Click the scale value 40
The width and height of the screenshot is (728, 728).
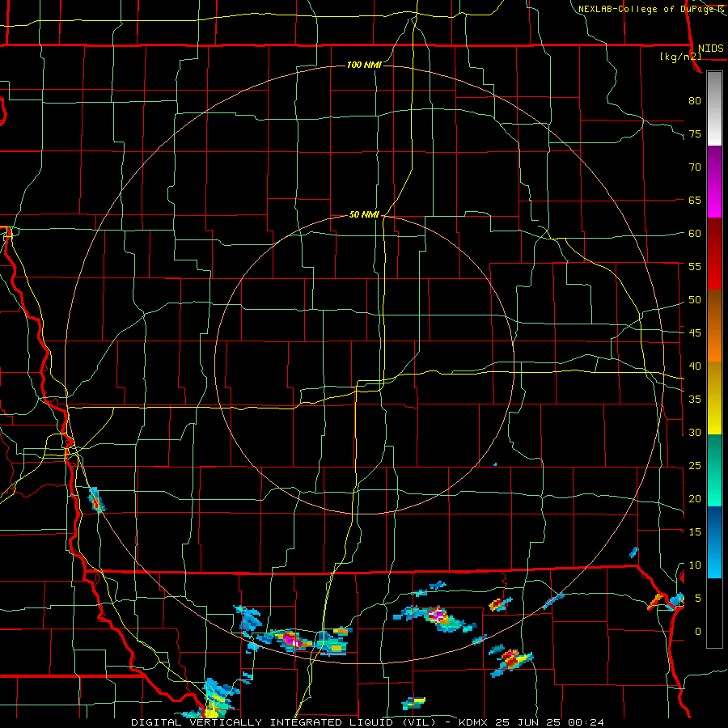pyautogui.click(x=695, y=366)
